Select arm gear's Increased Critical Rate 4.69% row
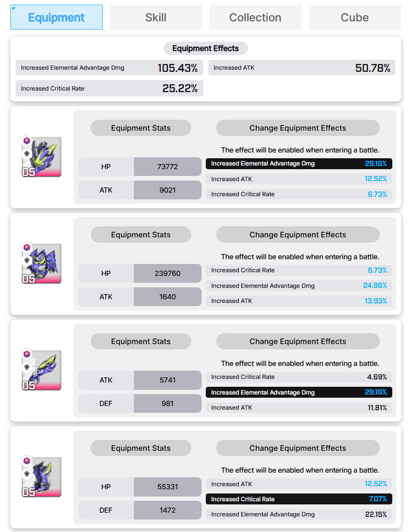The width and height of the screenshot is (410, 532). pos(299,377)
